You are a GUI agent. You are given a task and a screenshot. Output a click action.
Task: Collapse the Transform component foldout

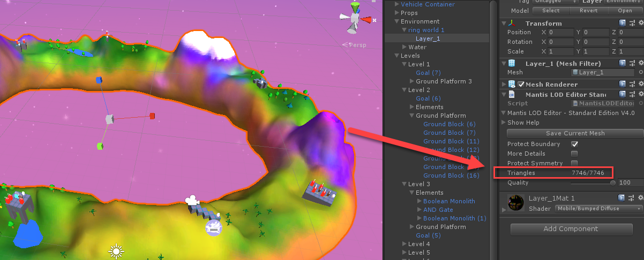click(504, 23)
